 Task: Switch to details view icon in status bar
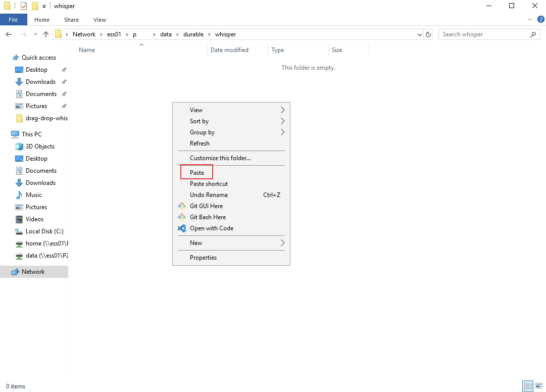528,386
